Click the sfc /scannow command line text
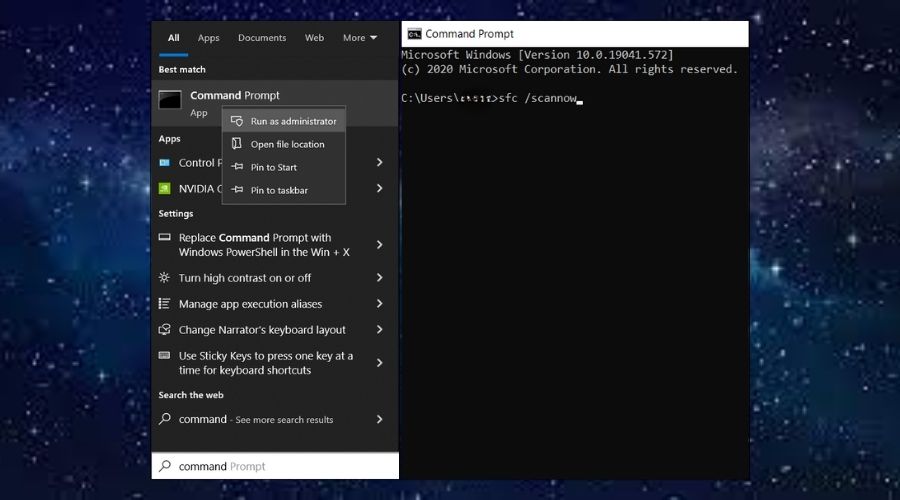The height and width of the screenshot is (500, 900). tap(537, 98)
